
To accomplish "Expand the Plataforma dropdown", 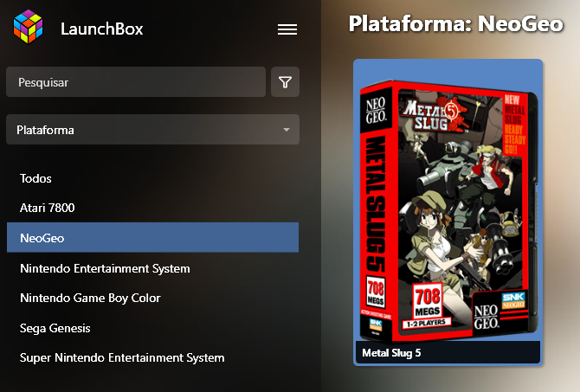I will coord(152,130).
